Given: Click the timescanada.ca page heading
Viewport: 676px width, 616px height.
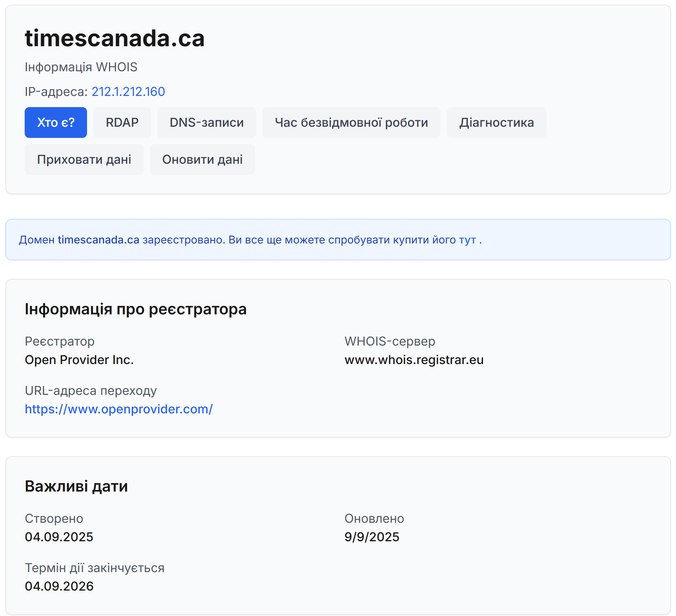Looking at the screenshot, I should (x=115, y=39).
